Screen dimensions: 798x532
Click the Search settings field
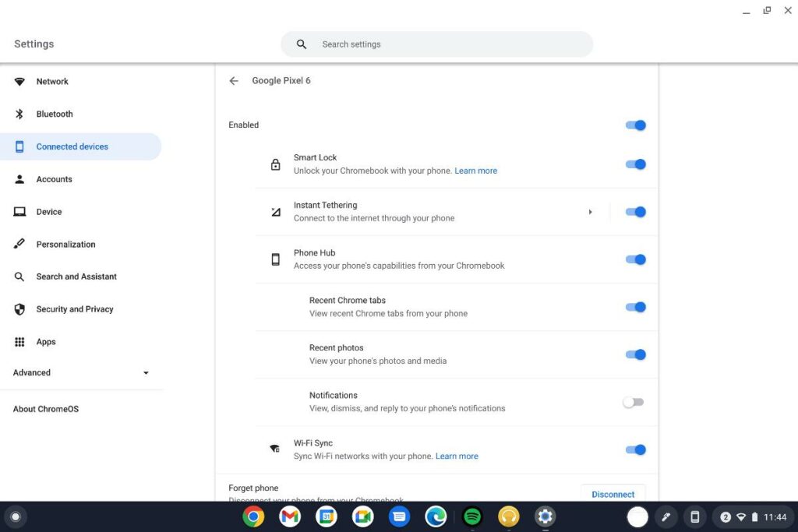[x=436, y=44]
